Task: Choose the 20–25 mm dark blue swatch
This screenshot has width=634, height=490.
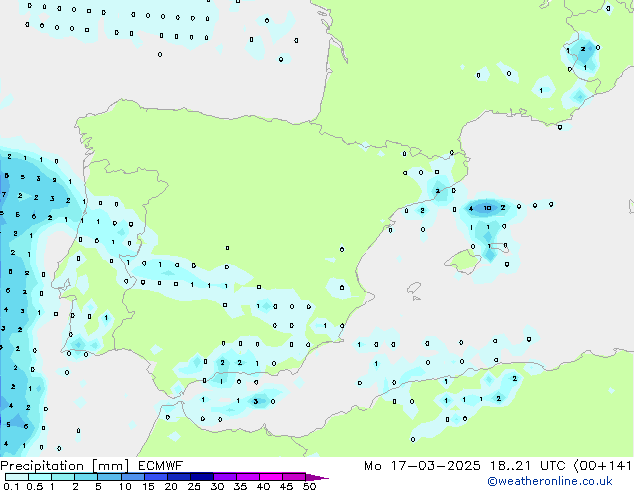Action: pyautogui.click(x=179, y=477)
